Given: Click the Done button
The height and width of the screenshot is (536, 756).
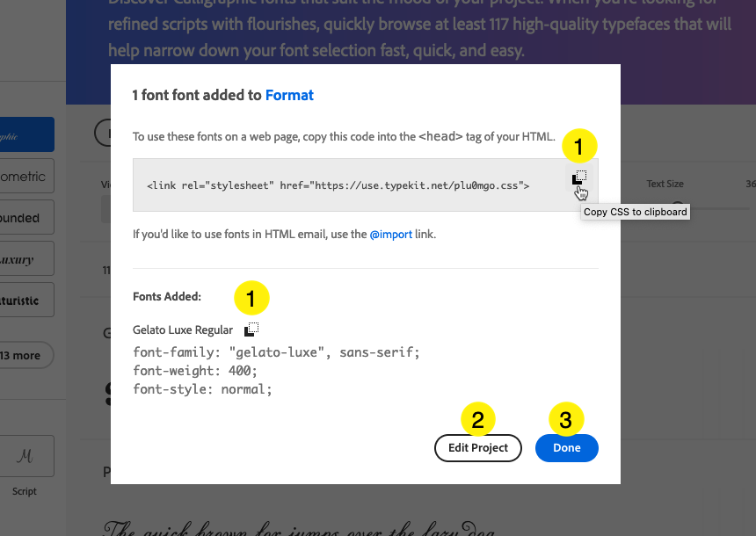Looking at the screenshot, I should (566, 448).
